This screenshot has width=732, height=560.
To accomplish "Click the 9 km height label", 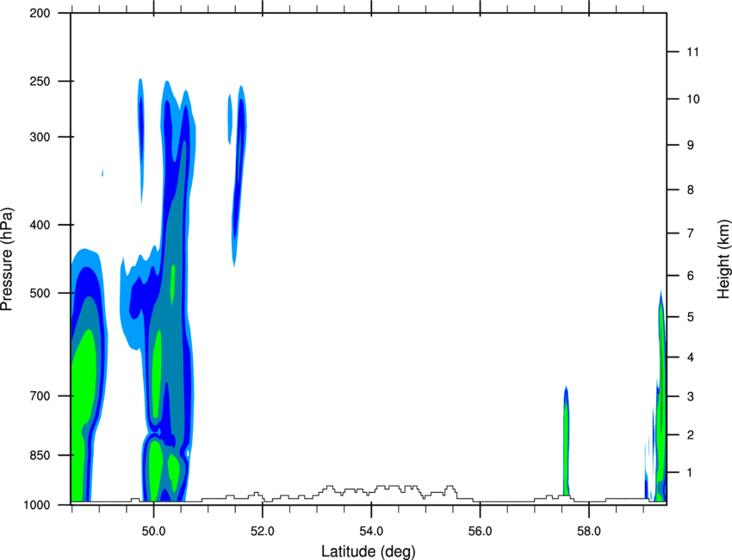I will 691,146.
